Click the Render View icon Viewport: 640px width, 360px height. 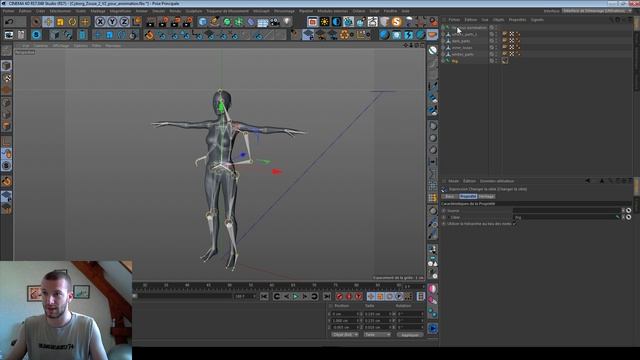(151, 22)
